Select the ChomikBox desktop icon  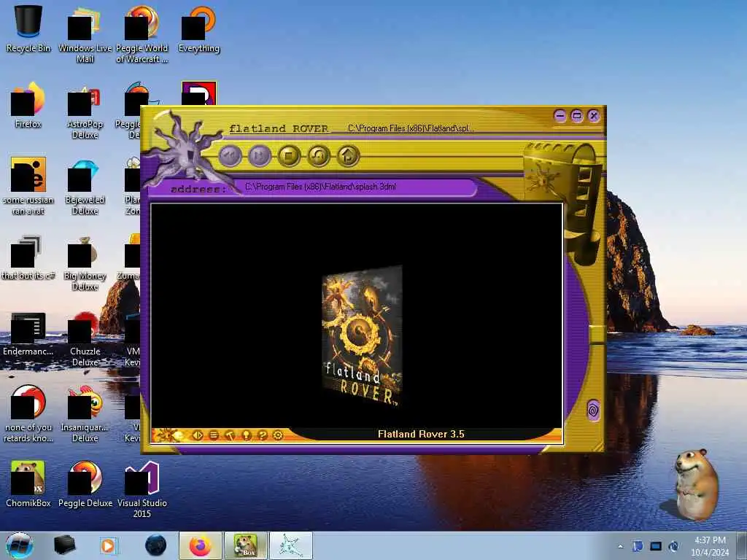tap(28, 484)
